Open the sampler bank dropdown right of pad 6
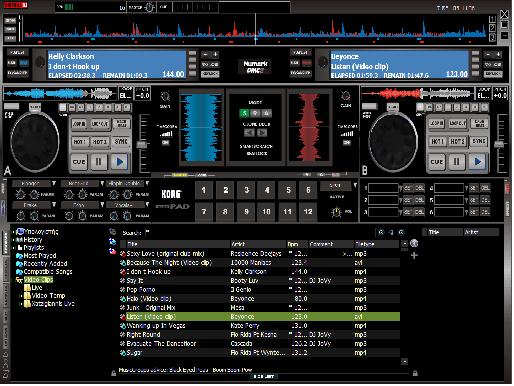The image size is (514, 386). pos(355,185)
